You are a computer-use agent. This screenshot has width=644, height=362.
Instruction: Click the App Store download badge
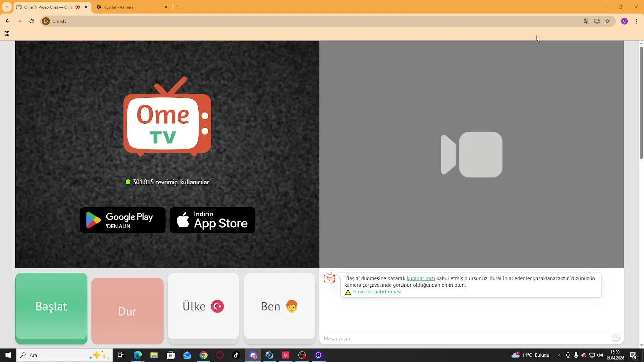(212, 220)
